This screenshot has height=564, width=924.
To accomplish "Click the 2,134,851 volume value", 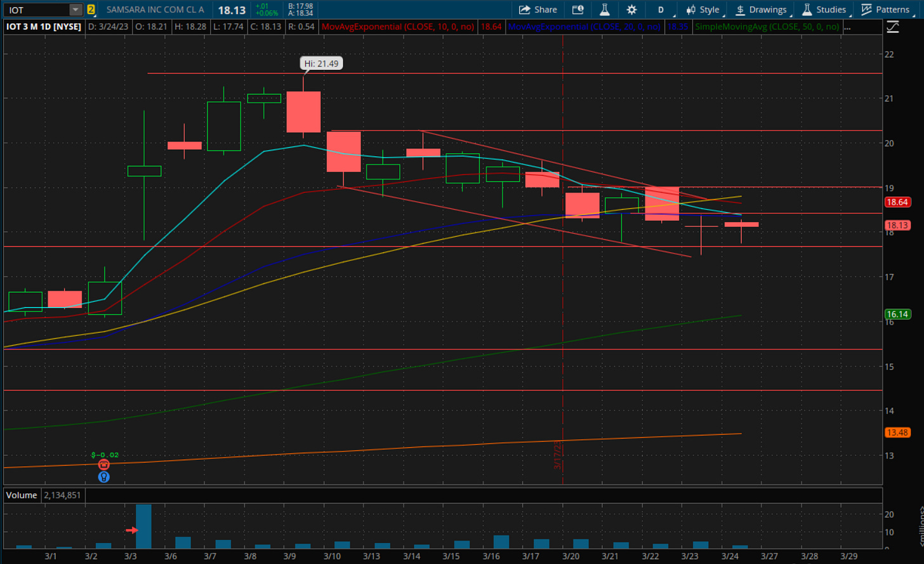I will pos(62,495).
